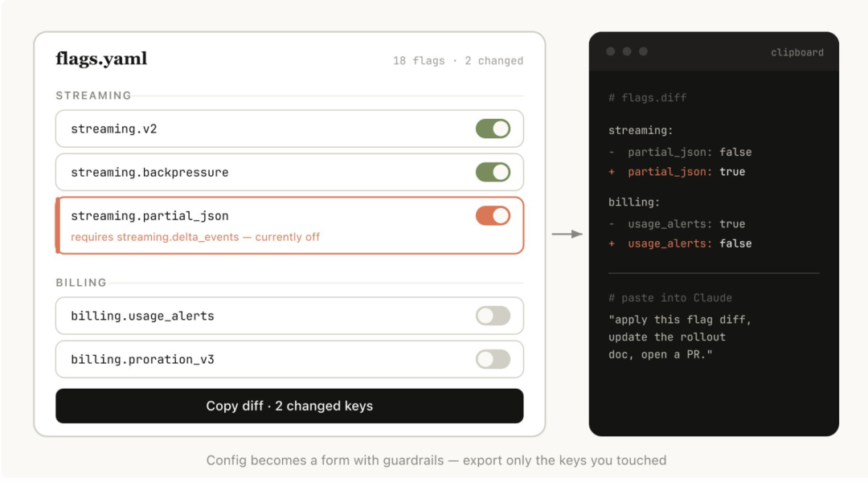Viewport: 868px width, 482px height.
Task: Turn off the streaming.partial_json toggle
Action: (493, 216)
